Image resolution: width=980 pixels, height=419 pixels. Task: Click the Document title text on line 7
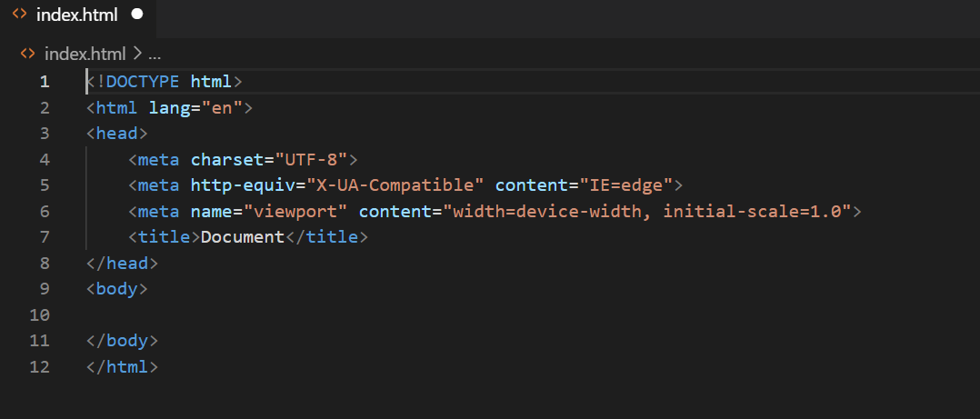coord(243,237)
